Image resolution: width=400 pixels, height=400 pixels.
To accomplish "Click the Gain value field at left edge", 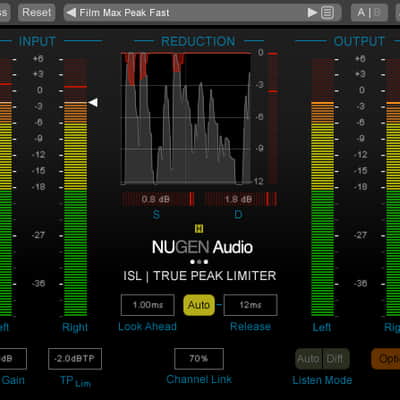I will coord(13,359).
